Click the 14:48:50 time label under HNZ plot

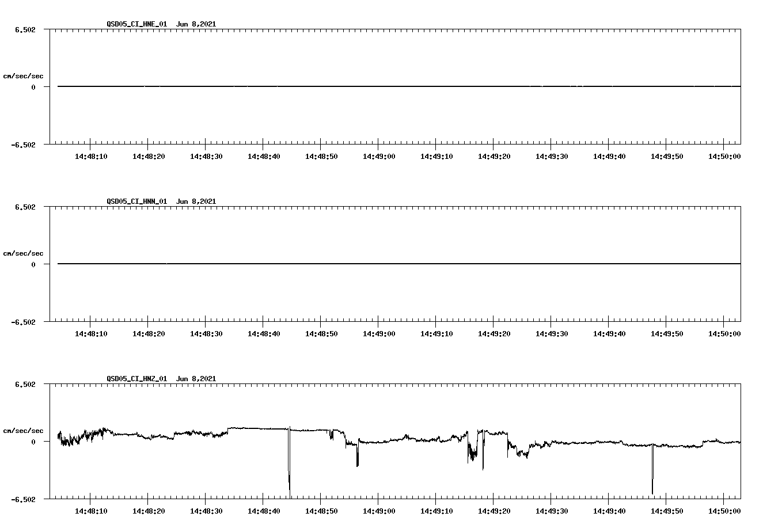[321, 511]
